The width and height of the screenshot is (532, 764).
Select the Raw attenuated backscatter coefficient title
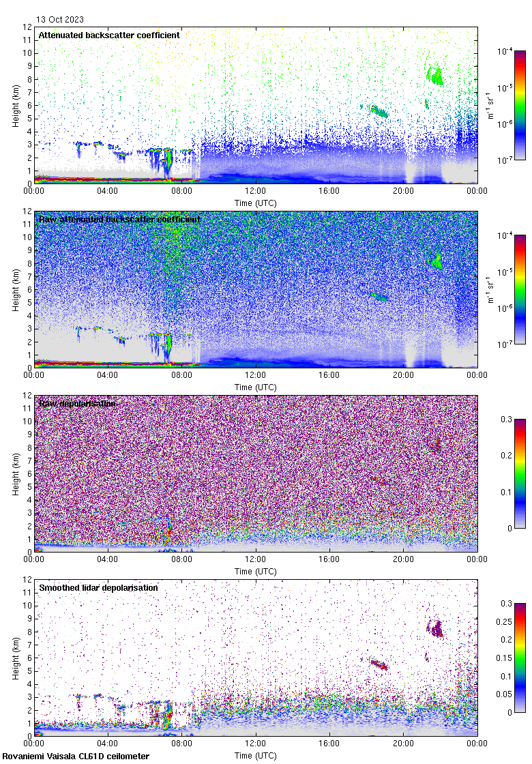pyautogui.click(x=119, y=219)
